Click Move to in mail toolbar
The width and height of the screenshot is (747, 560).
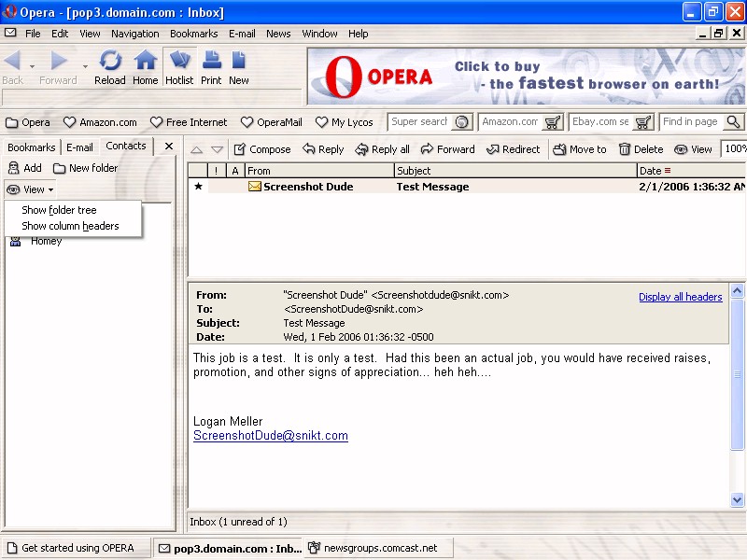point(580,149)
